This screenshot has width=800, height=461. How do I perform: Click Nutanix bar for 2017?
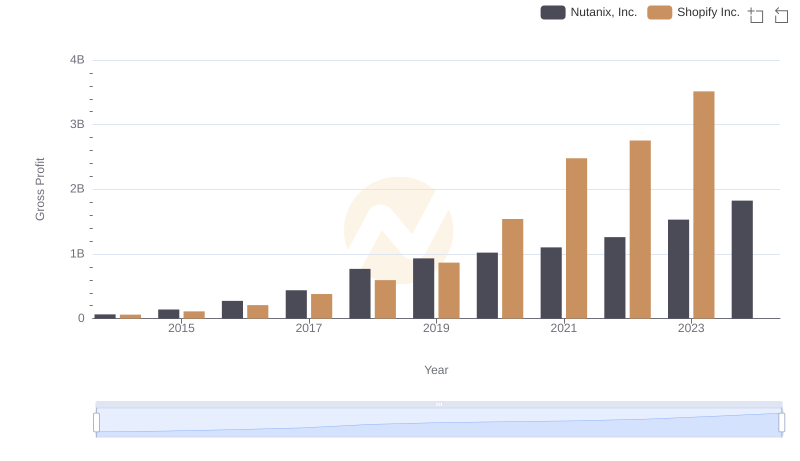pyautogui.click(x=296, y=304)
